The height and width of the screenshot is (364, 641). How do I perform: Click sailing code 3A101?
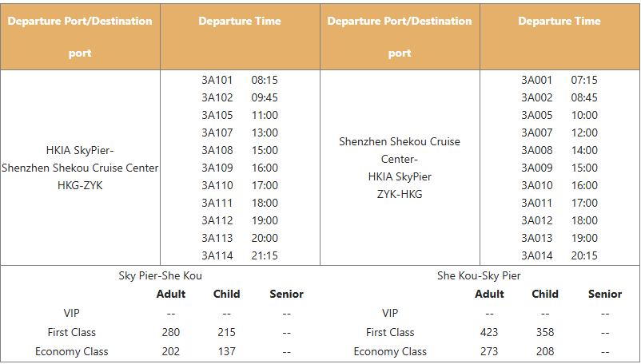217,80
